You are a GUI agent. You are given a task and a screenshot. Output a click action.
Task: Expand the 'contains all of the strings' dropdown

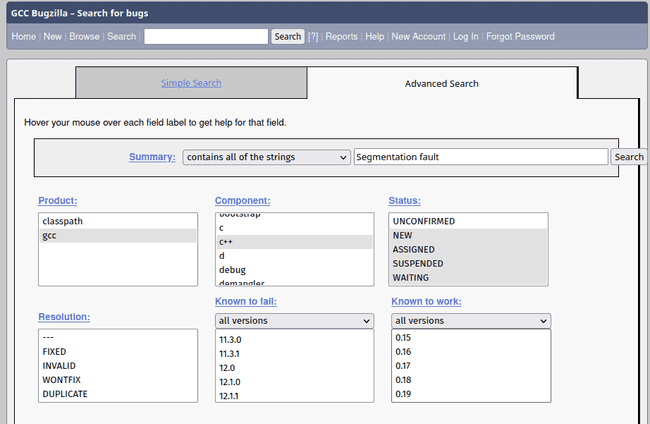(267, 157)
